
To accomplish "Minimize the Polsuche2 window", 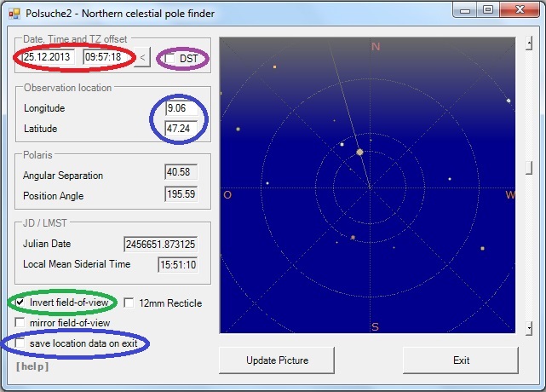I will (465, 10).
